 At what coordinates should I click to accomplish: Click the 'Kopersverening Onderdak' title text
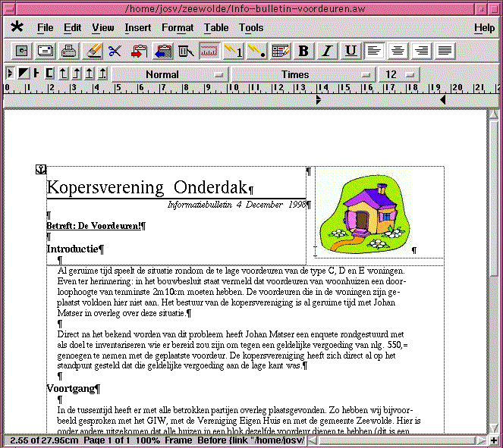(x=147, y=187)
